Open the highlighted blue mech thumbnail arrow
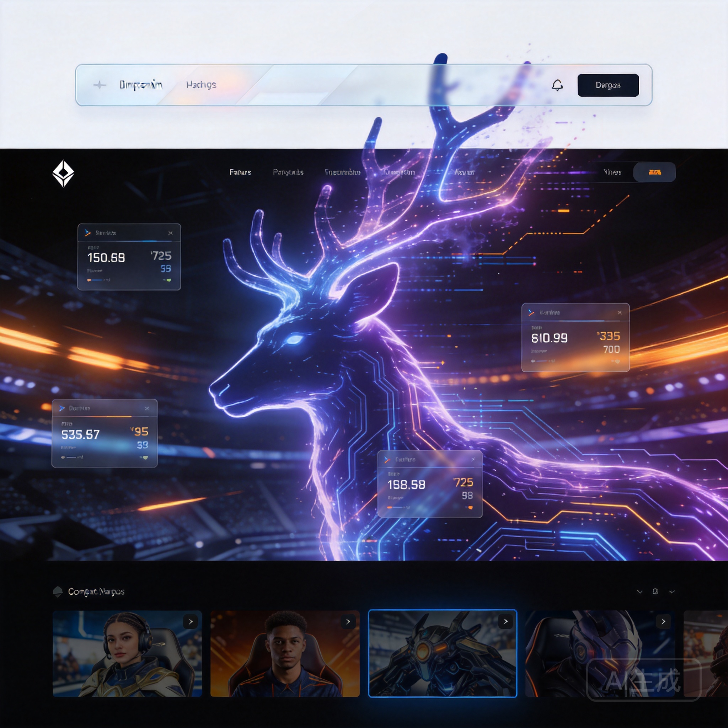This screenshot has height=728, width=728. (505, 622)
